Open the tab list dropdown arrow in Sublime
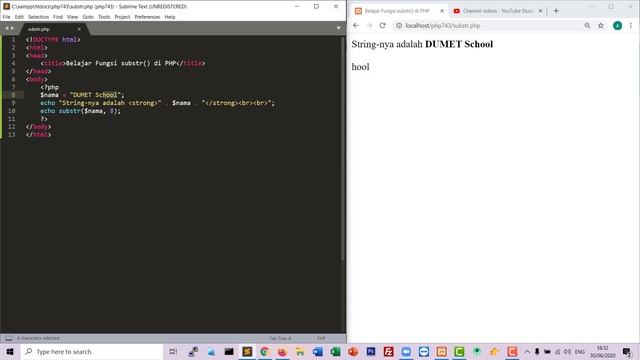Viewport: 640px width, 360px height. coord(338,28)
